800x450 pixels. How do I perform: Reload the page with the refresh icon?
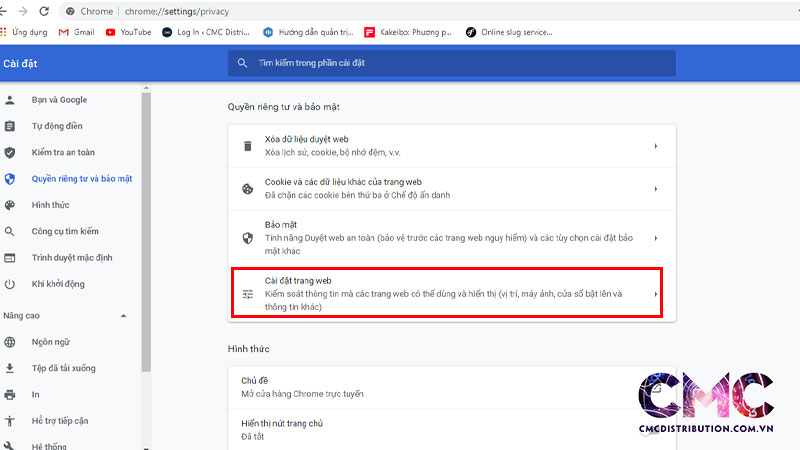[x=44, y=11]
